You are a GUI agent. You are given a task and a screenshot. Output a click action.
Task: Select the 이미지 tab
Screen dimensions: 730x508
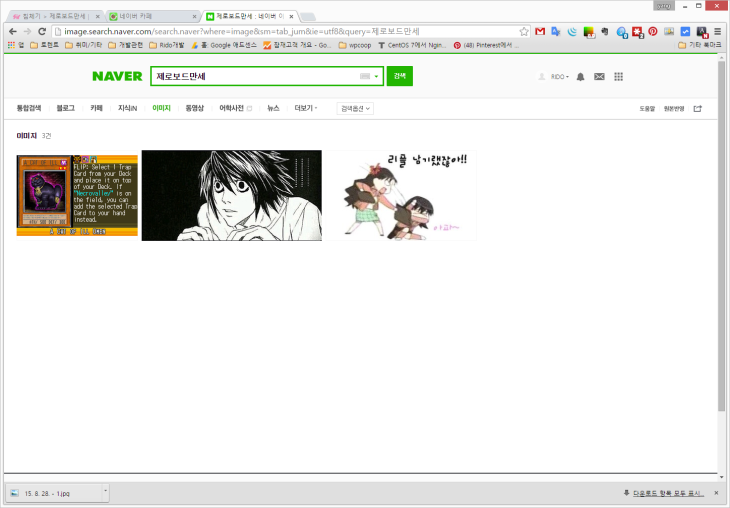click(161, 108)
